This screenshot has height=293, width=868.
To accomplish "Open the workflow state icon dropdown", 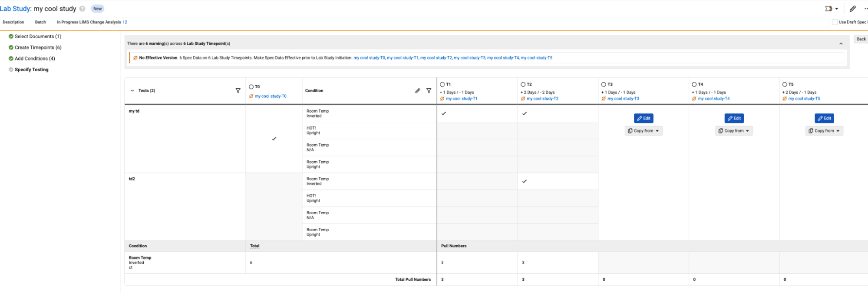I will tap(831, 9).
